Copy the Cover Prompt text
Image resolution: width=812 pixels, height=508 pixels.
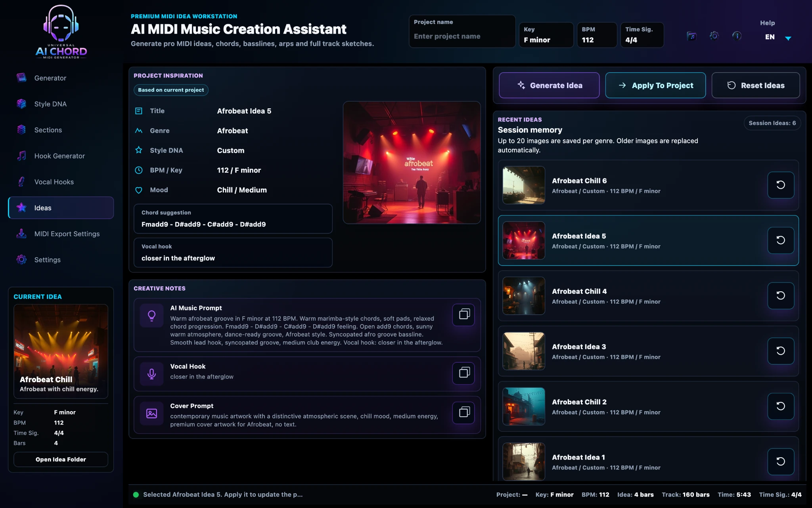coord(463,412)
